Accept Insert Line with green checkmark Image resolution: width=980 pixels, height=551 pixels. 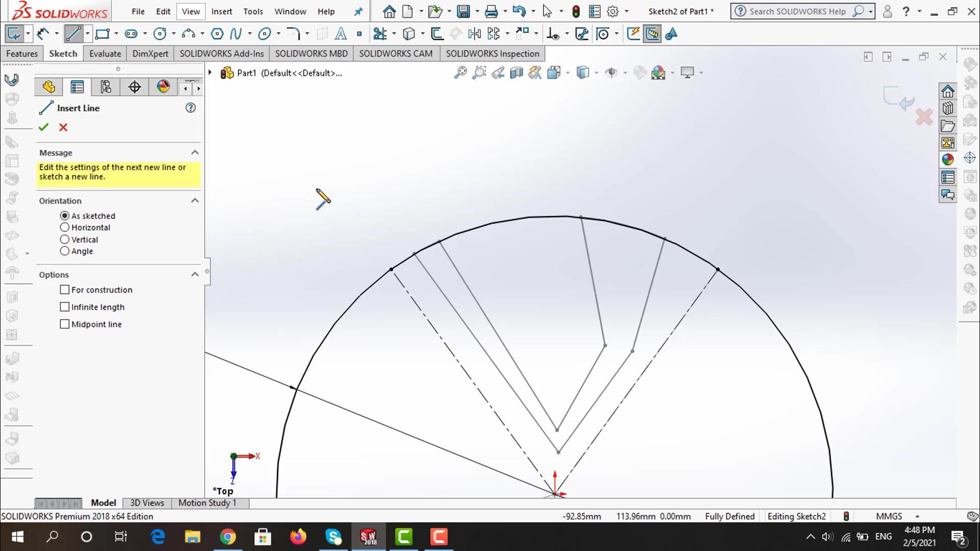(x=43, y=128)
